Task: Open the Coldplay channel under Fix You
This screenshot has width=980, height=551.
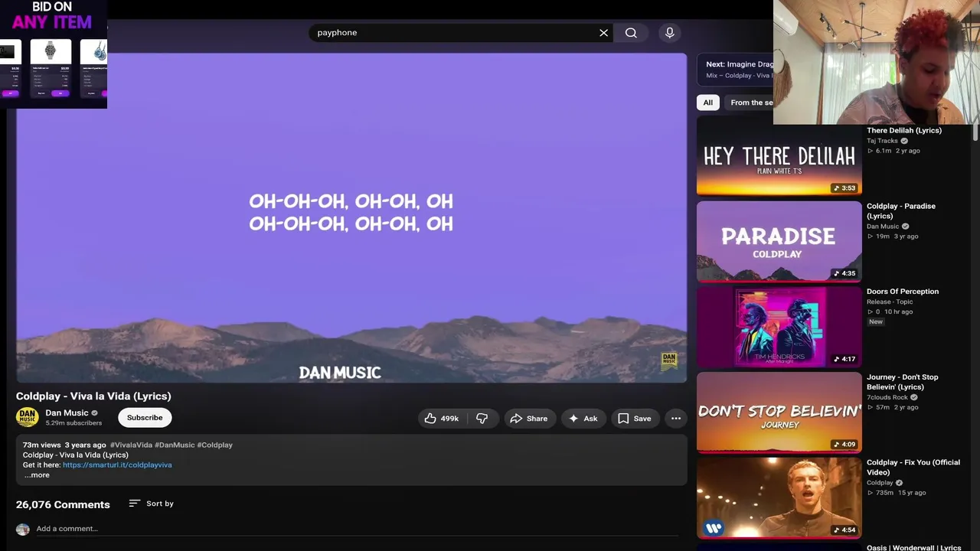Action: [x=880, y=484]
